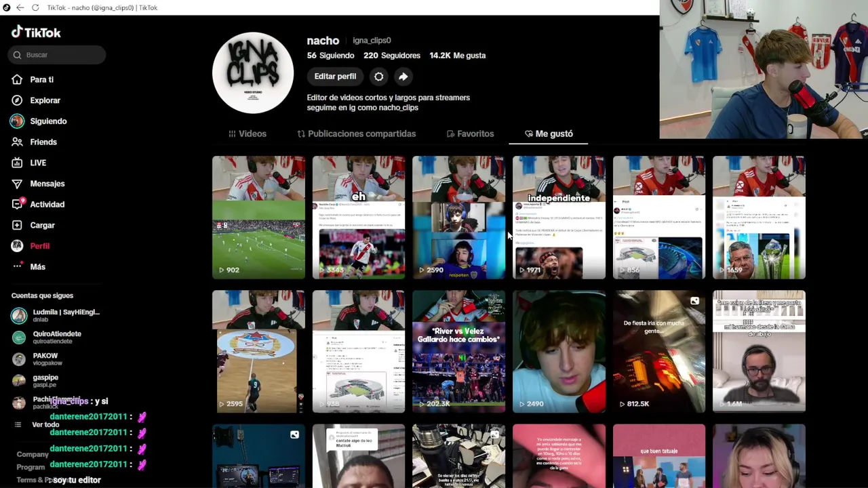868x488 pixels.
Task: Click the 14.2K Me gusta count
Action: (458, 56)
